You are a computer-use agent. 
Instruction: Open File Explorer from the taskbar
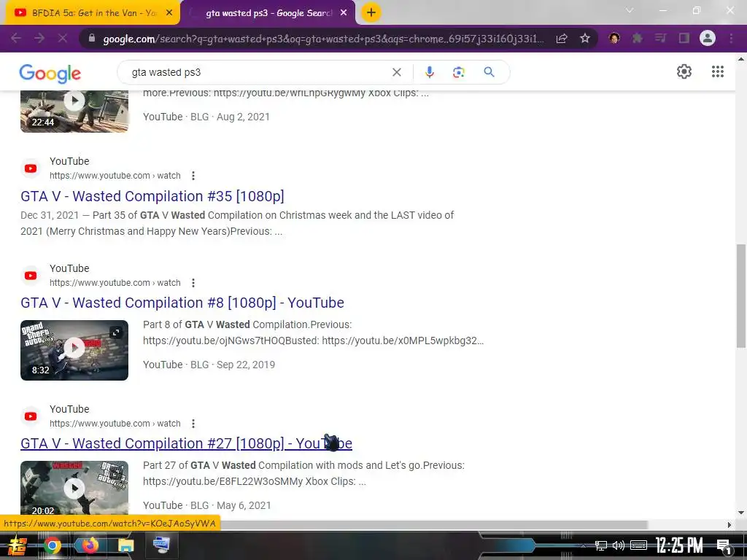click(x=125, y=545)
